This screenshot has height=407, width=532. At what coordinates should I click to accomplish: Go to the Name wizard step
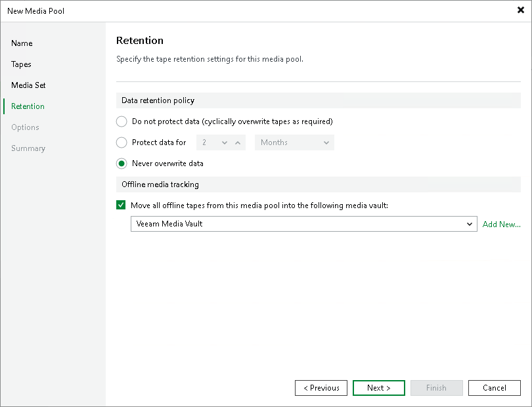(22, 43)
